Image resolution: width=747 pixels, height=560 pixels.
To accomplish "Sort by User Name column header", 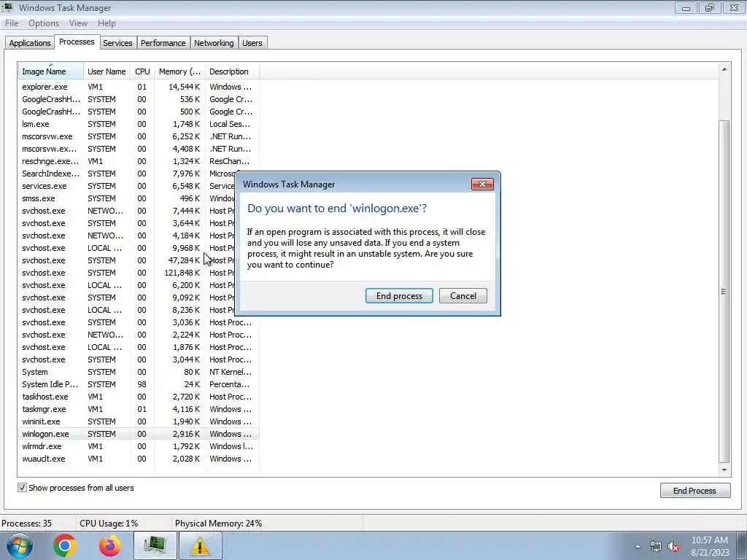I will coord(107,71).
